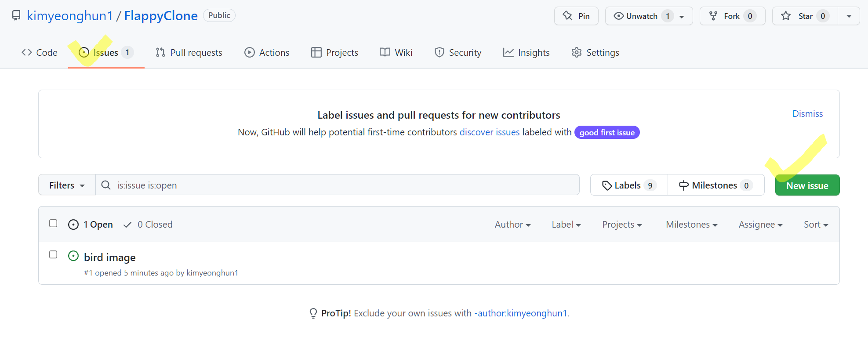The width and height of the screenshot is (868, 352).
Task: Open Milestones via signpost icon
Action: tap(683, 185)
